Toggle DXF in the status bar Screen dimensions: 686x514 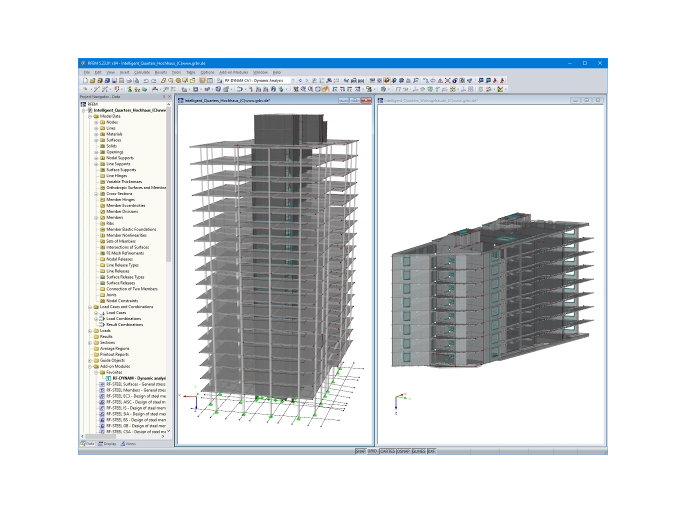pyautogui.click(x=431, y=451)
